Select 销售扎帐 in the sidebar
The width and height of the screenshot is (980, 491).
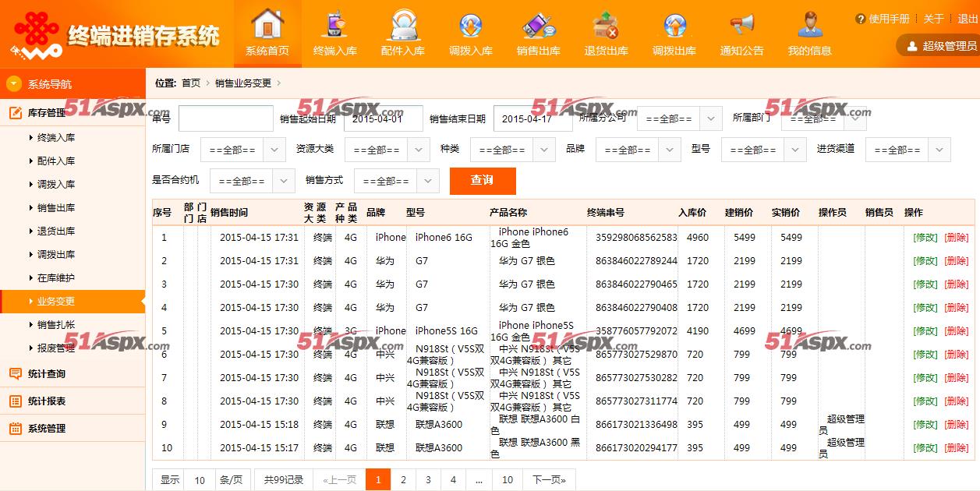[56, 325]
